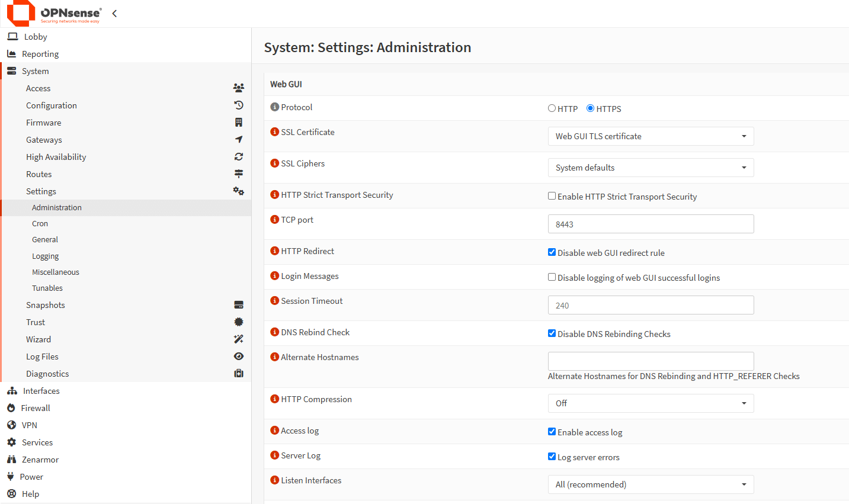Select the HTTP protocol radio button
The width and height of the screenshot is (849, 504).
(x=551, y=108)
